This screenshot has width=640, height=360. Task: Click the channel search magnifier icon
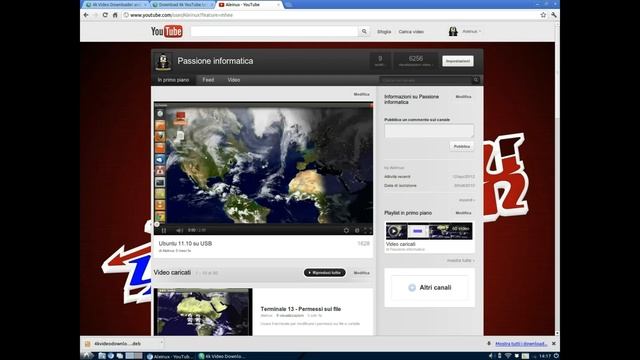[476, 80]
